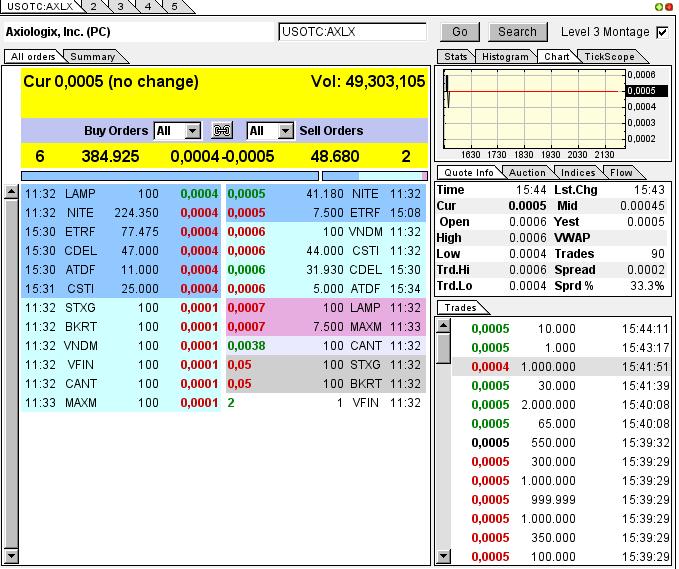This screenshot has height=569, width=679.
Task: Open the Summary tab
Action: [x=93, y=57]
